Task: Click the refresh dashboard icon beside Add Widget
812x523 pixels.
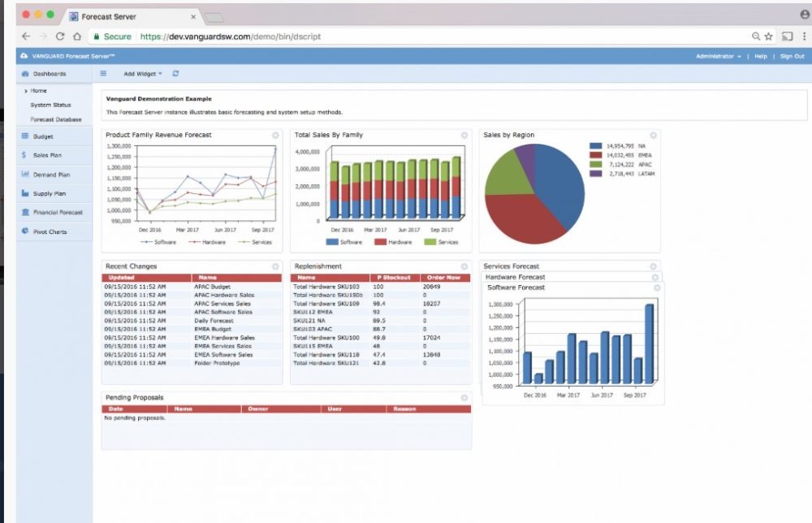Action: pos(175,74)
